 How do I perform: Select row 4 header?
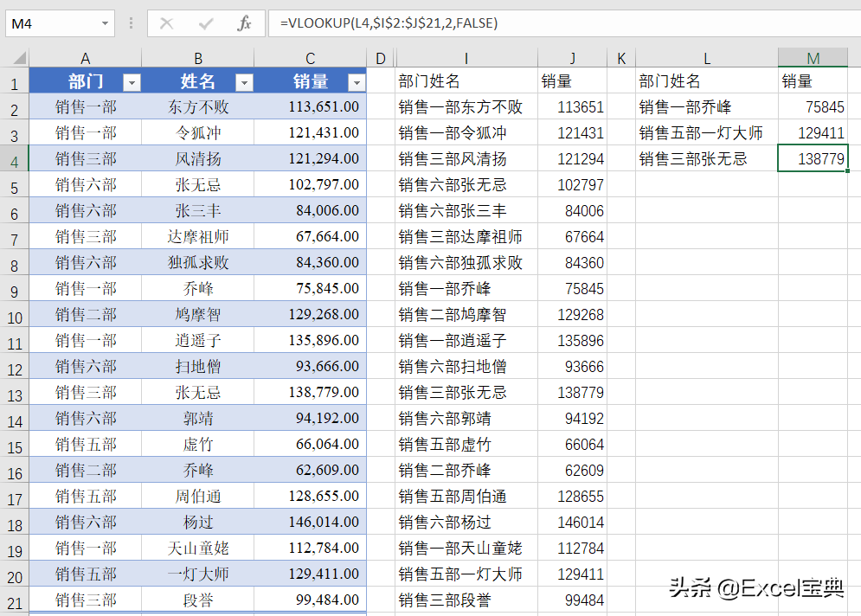[x=14, y=159]
